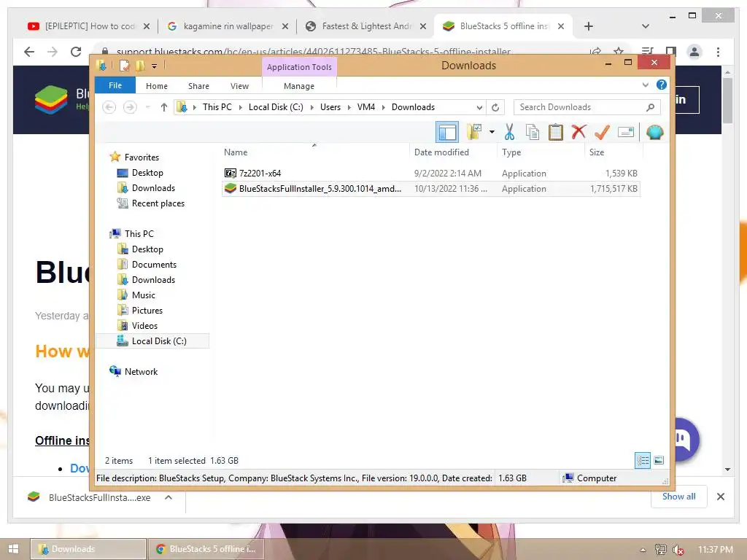Collapse the ribbon with the chevron
Image resolution: width=747 pixels, height=560 pixels.
pyautogui.click(x=645, y=85)
